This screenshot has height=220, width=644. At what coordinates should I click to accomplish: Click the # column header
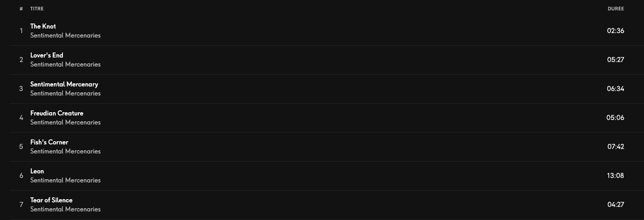click(x=21, y=9)
